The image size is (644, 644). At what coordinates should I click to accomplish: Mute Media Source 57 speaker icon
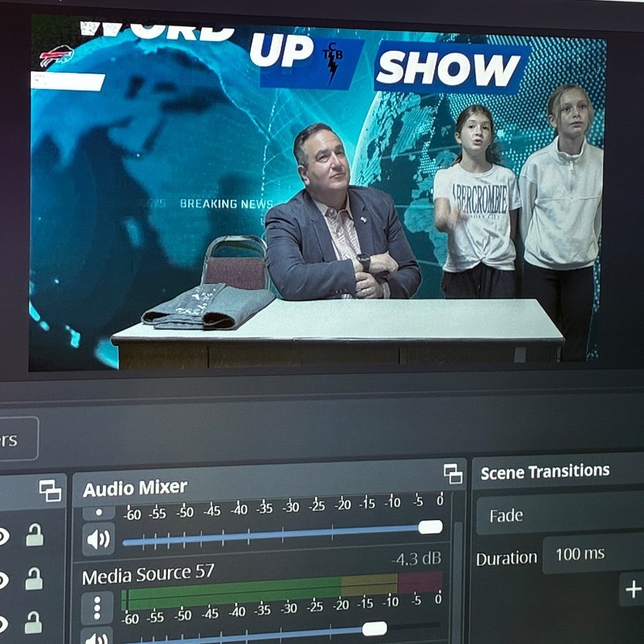[x=98, y=638]
